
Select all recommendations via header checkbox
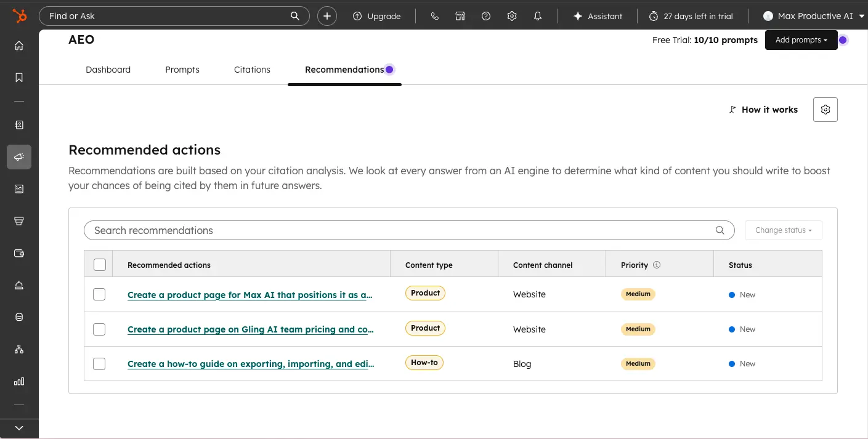tap(99, 264)
